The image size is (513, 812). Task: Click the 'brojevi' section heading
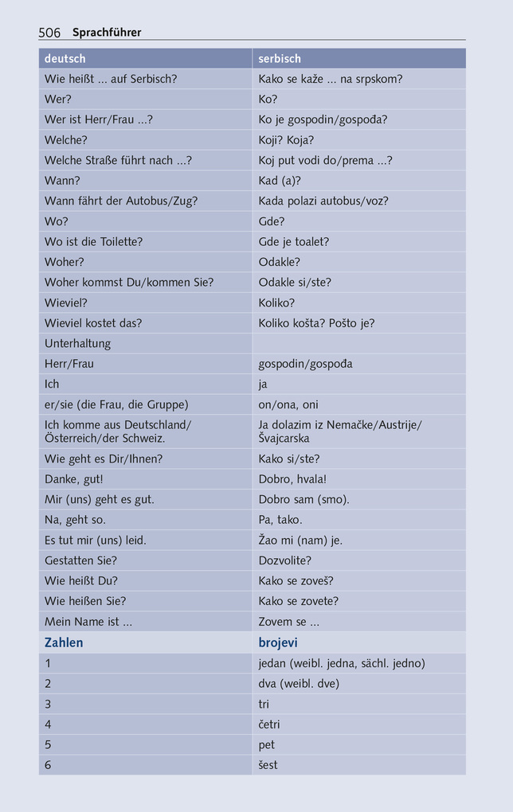278,642
